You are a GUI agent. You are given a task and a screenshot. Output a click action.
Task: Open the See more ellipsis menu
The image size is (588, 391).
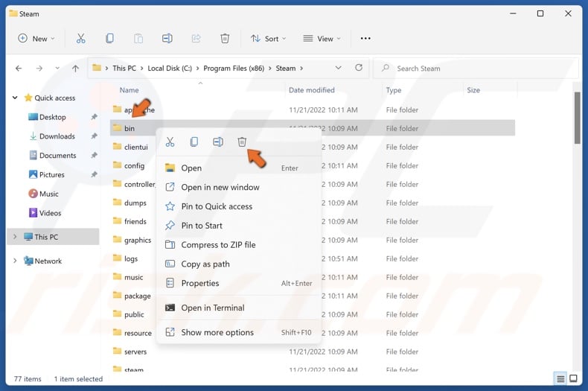[365, 38]
